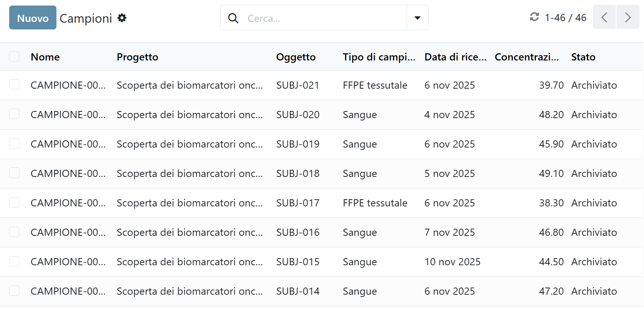Focus the Cerca search input field
The image size is (644, 309).
324,18
